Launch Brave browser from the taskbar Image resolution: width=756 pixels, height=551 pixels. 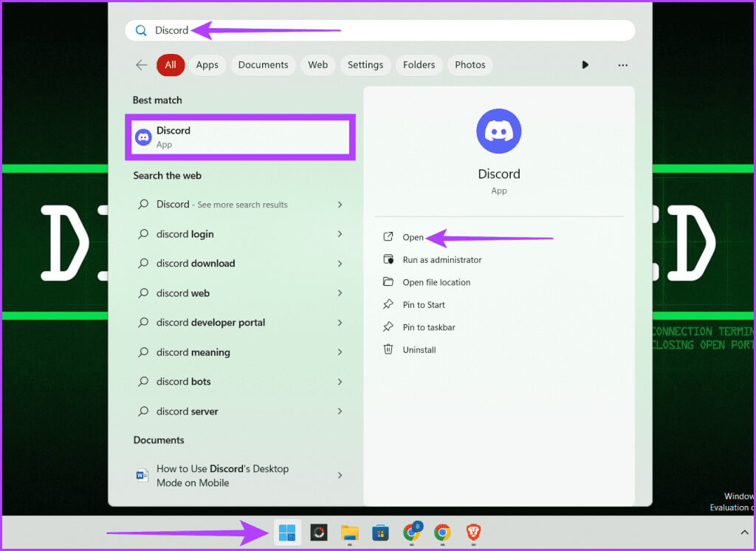click(473, 533)
